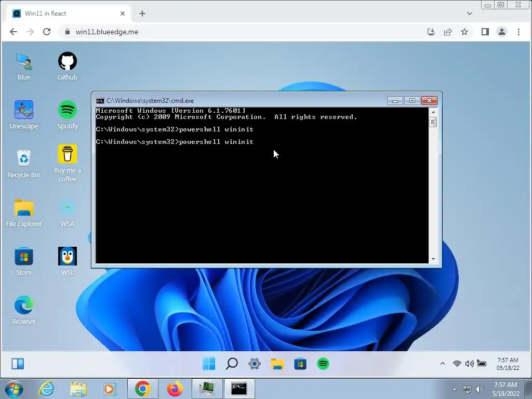The image size is (532, 399).
Task: Click the Win11 tray wifi icon
Action: (457, 364)
